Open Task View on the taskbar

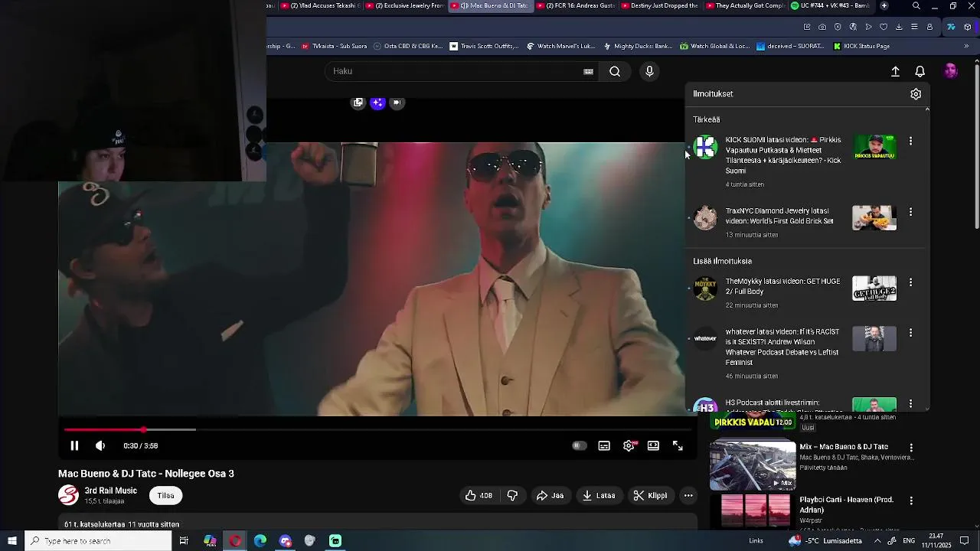tap(184, 541)
